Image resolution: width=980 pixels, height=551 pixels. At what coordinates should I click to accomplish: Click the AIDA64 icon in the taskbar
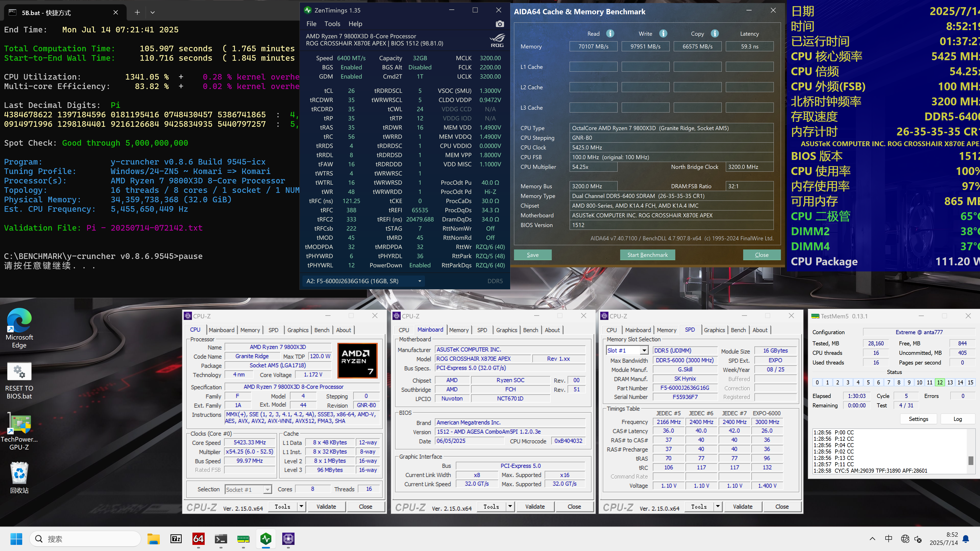click(x=198, y=539)
